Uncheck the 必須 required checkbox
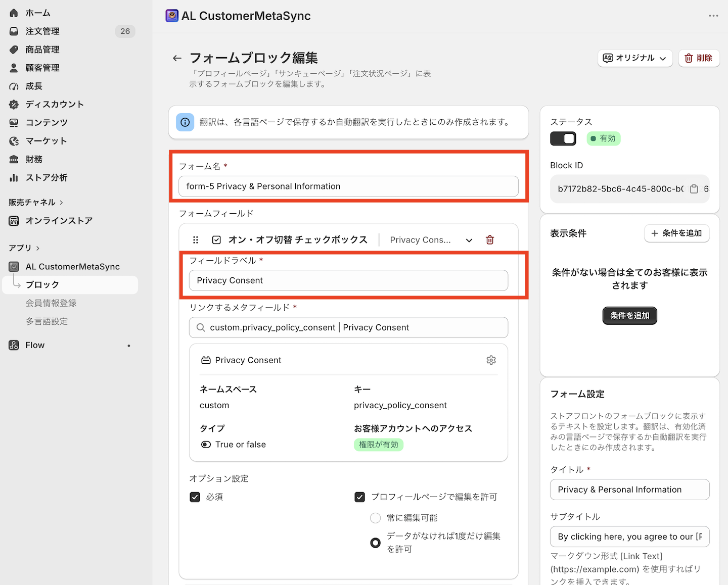 pos(195,497)
